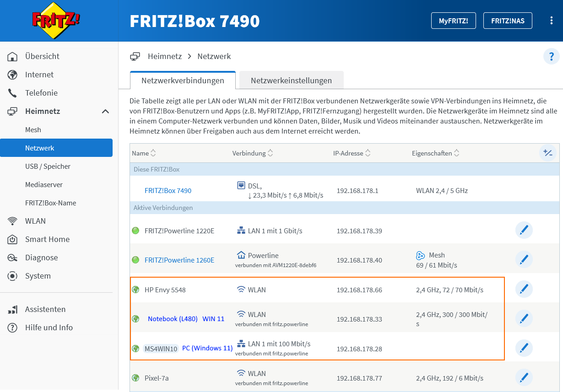Edit MS4WIN10 with pencil icon
The width and height of the screenshot is (563, 392).
coord(524,349)
